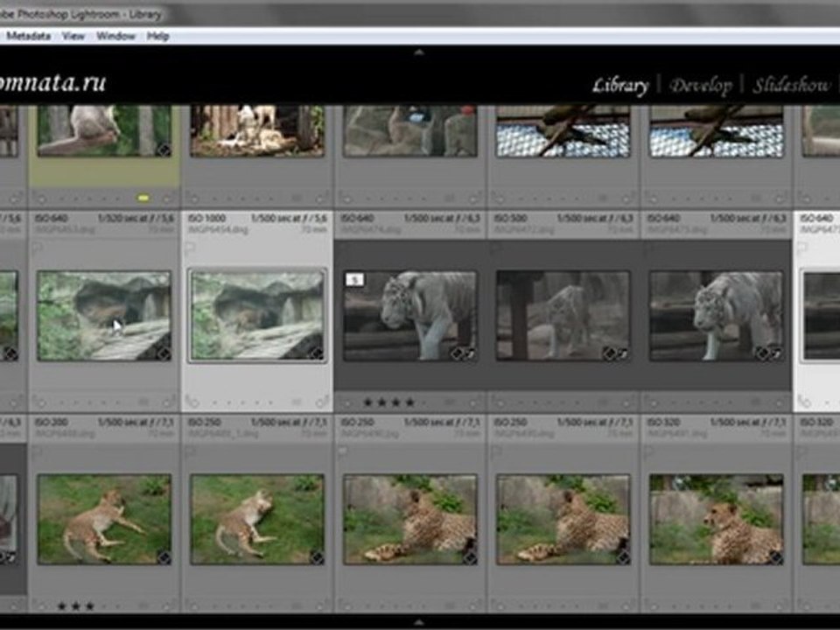The image size is (840, 630).
Task: Click the rotate left icon below the yellow-labeled monkey photo
Action: click(40, 199)
